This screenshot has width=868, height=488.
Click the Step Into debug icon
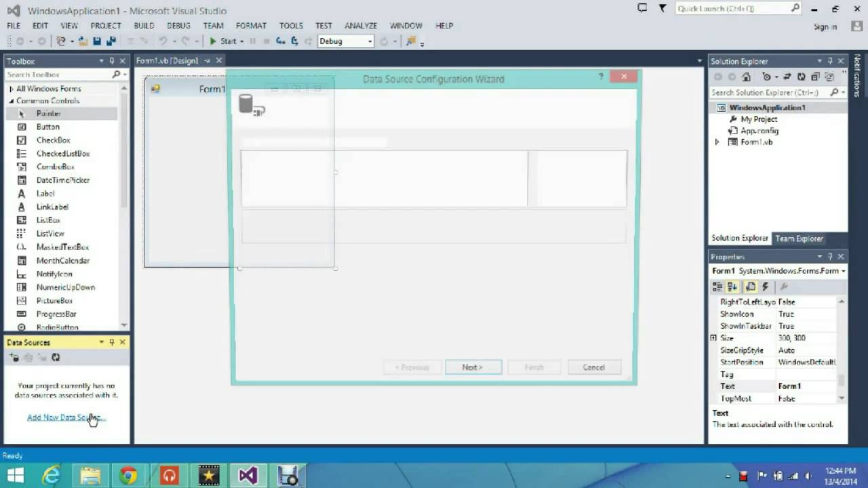point(280,41)
